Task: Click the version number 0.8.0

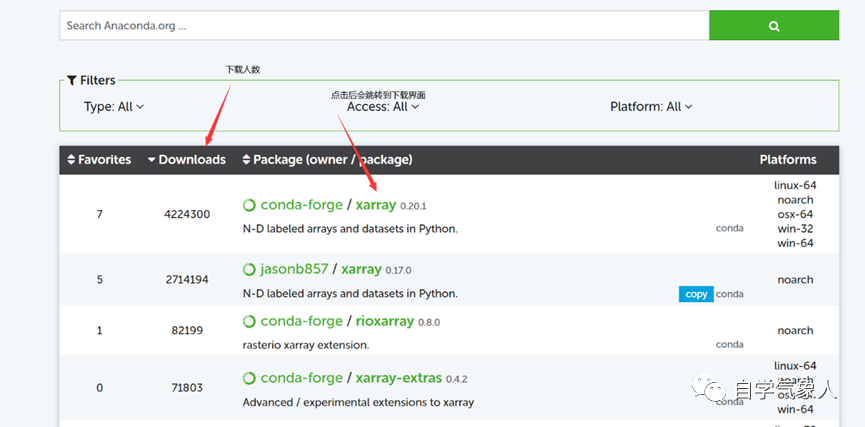Action: click(429, 323)
